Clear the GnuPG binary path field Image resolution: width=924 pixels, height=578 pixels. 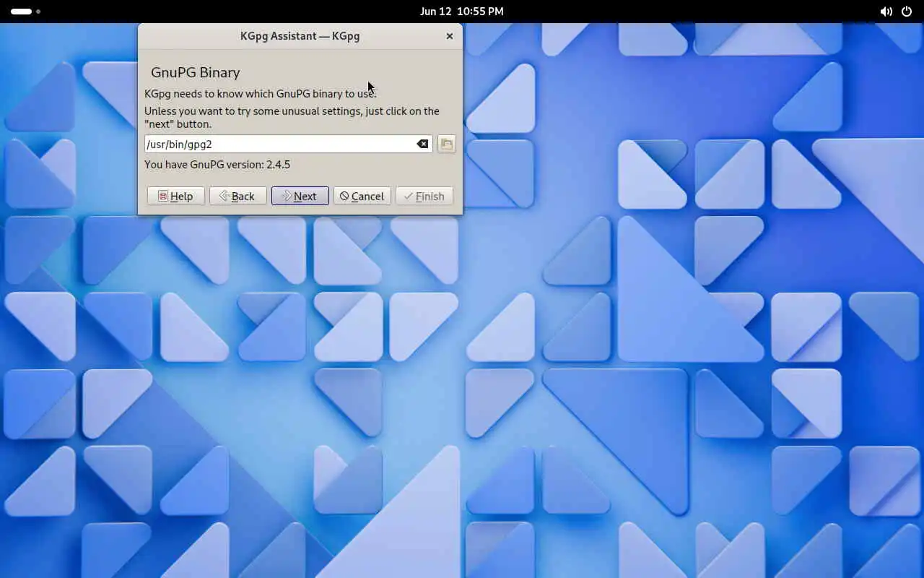click(x=422, y=144)
